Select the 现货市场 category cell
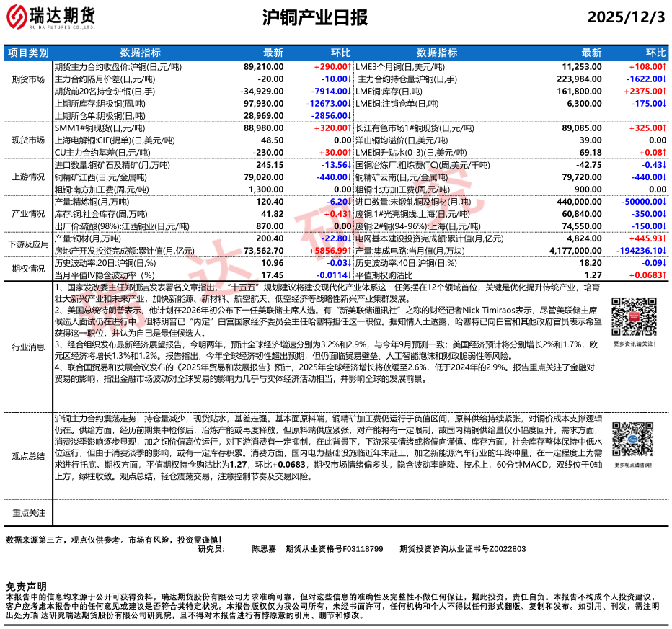The image size is (672, 629). click(28, 140)
